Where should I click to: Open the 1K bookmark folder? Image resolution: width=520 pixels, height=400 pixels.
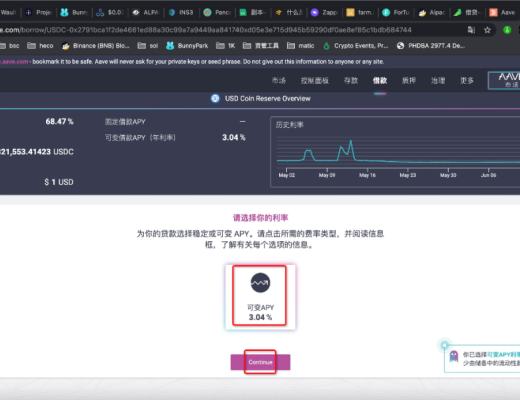pos(225,46)
